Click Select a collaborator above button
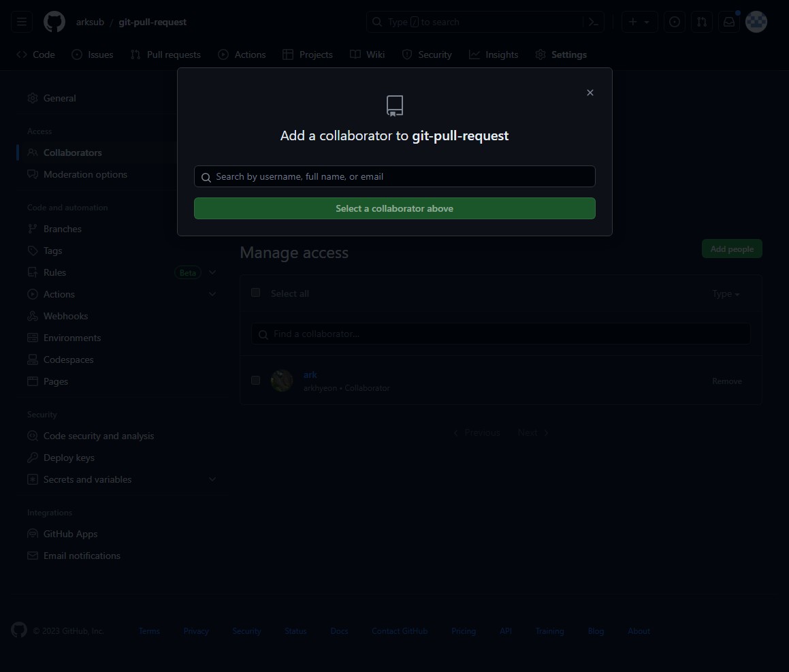789x672 pixels. (x=395, y=208)
